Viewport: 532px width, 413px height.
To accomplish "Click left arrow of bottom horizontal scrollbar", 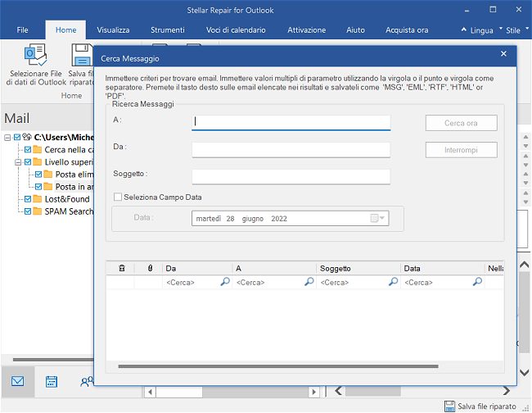I will [x=150, y=392].
